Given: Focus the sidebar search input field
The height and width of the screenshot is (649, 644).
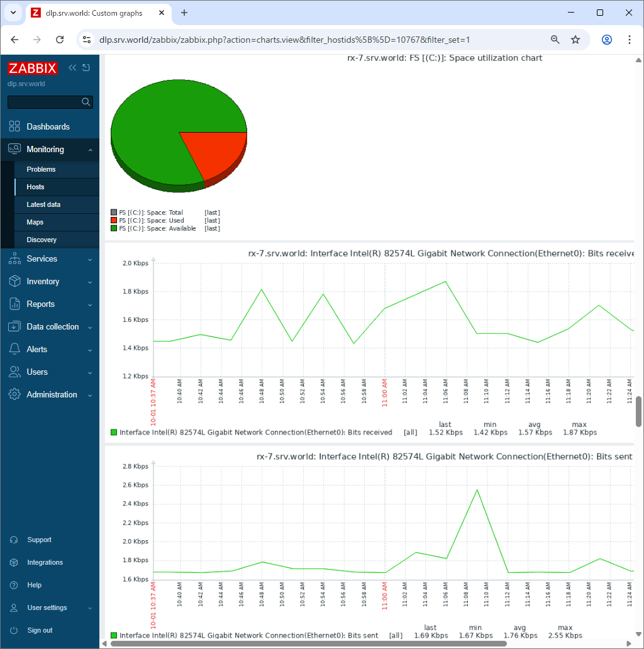Looking at the screenshot, I should click(x=45, y=102).
